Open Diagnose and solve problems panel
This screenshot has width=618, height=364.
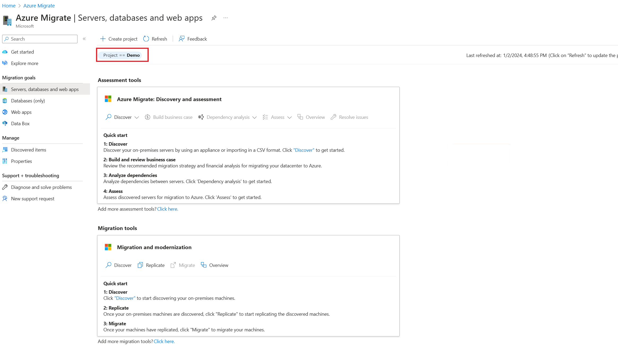tap(41, 187)
